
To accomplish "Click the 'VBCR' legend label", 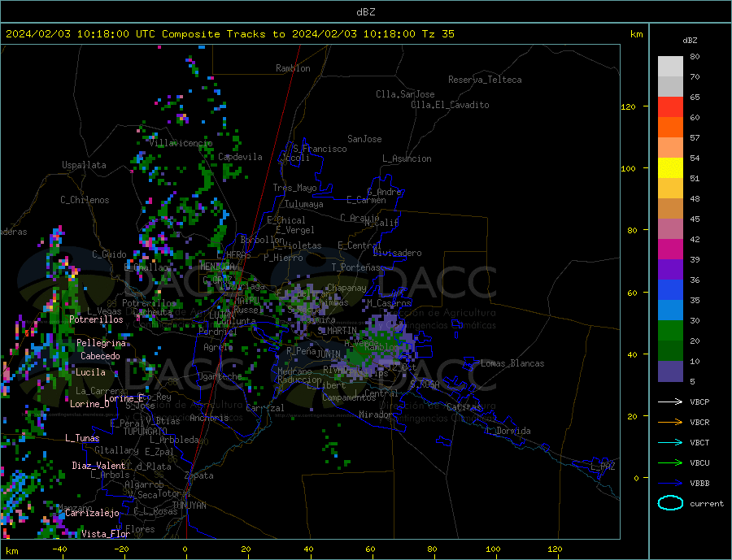I will (x=699, y=423).
